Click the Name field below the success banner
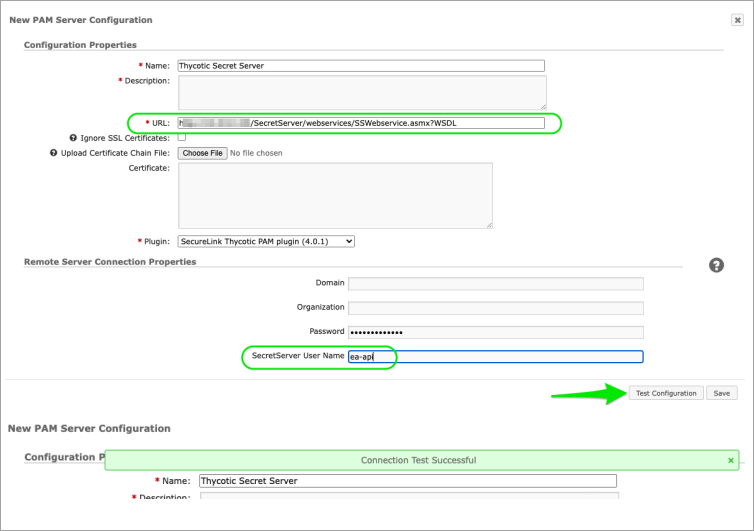 (407, 481)
